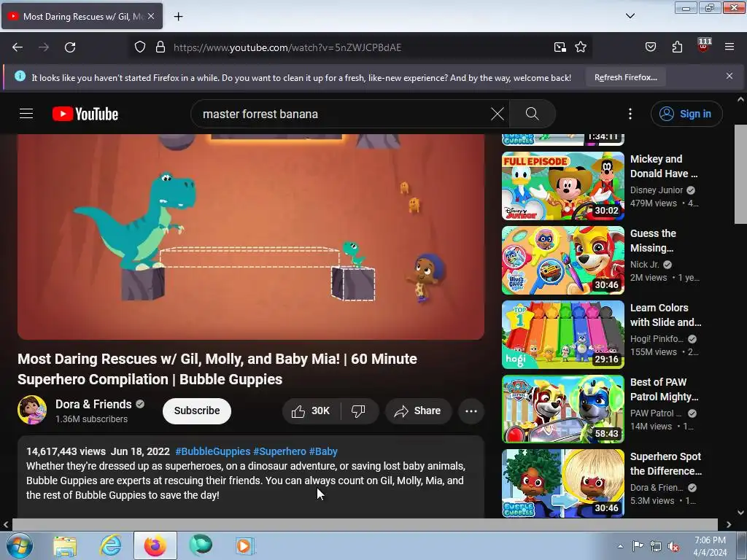747x560 pixels.
Task: Open Guess the Missing video thumbnail
Action: 562,260
